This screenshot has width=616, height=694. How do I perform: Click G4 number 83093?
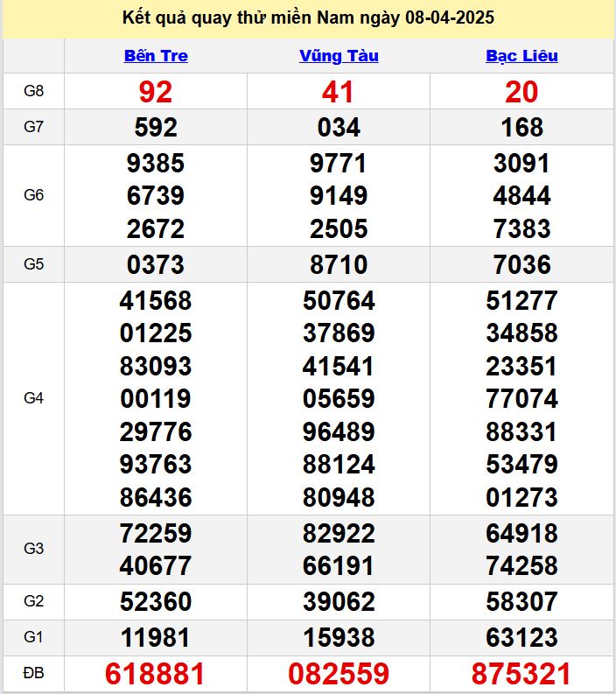156,367
